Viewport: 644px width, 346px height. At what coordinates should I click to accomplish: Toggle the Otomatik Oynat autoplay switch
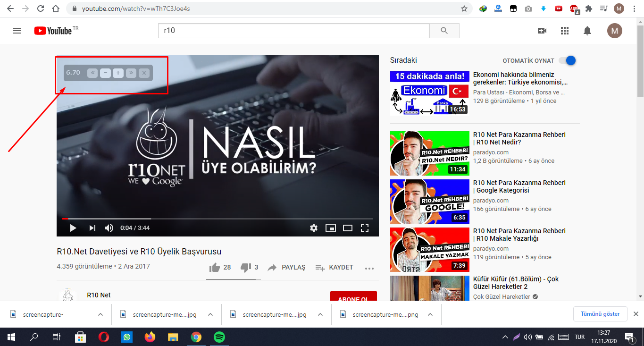point(567,60)
